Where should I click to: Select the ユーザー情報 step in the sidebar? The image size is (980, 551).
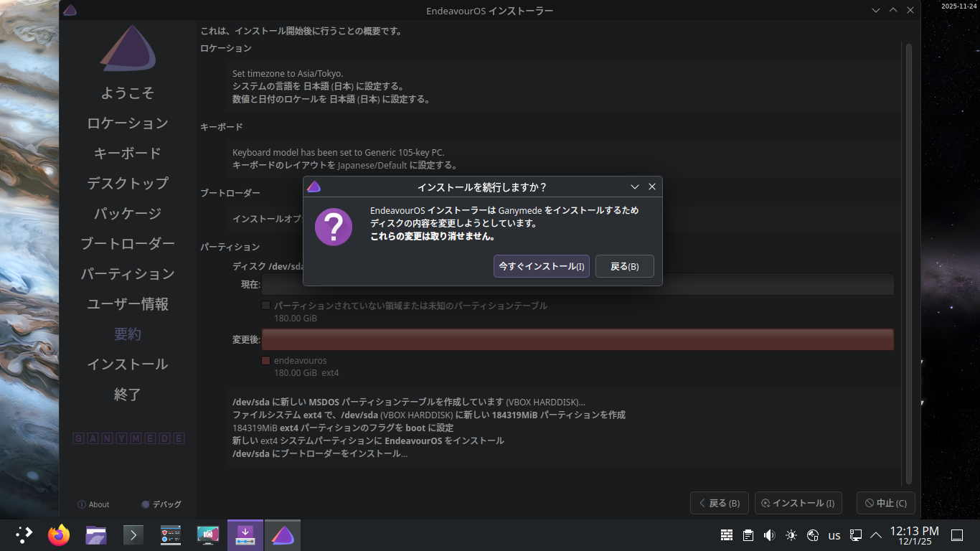128,303
